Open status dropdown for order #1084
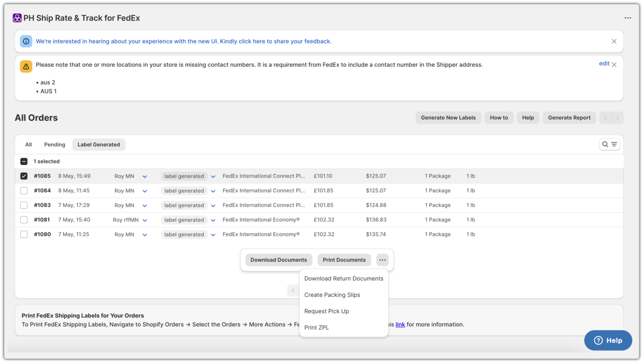644x362 pixels. pos(213,191)
